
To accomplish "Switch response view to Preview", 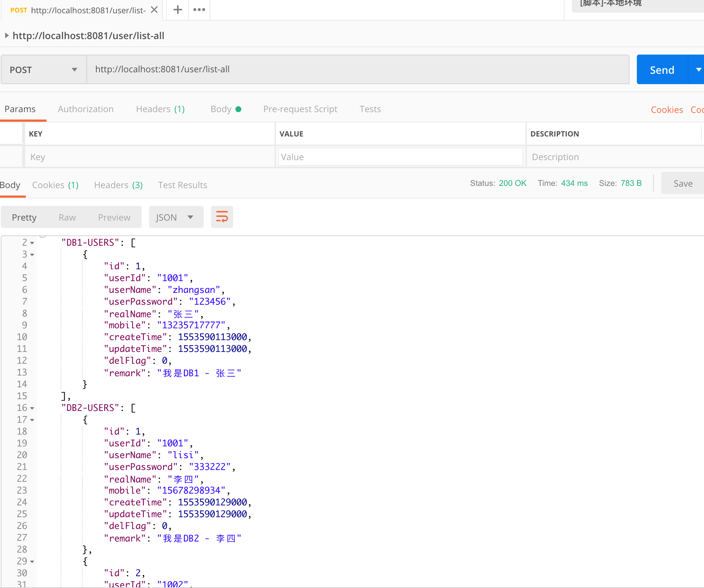I will click(114, 217).
